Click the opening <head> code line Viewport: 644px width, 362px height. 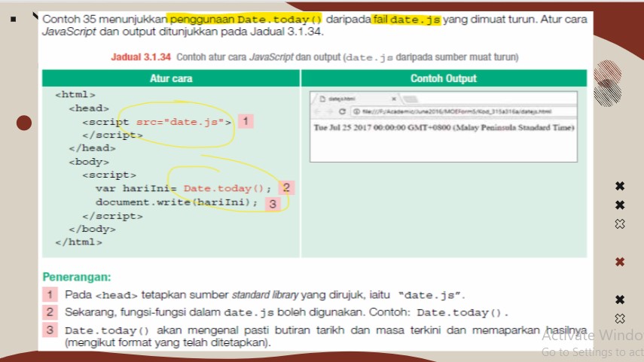89,108
